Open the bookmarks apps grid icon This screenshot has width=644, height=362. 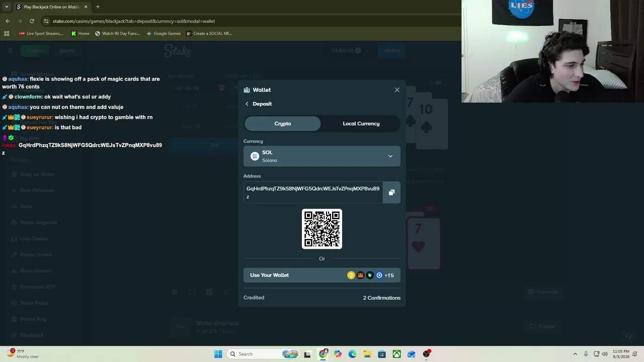coord(7,34)
